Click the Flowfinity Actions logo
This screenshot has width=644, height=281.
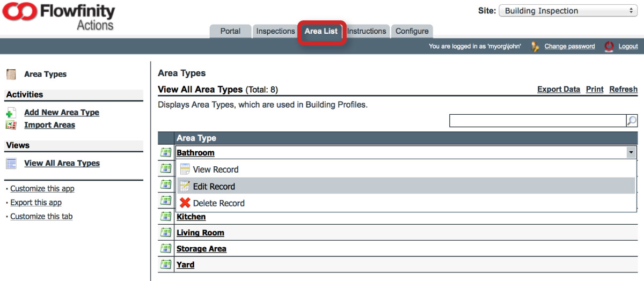coord(58,17)
